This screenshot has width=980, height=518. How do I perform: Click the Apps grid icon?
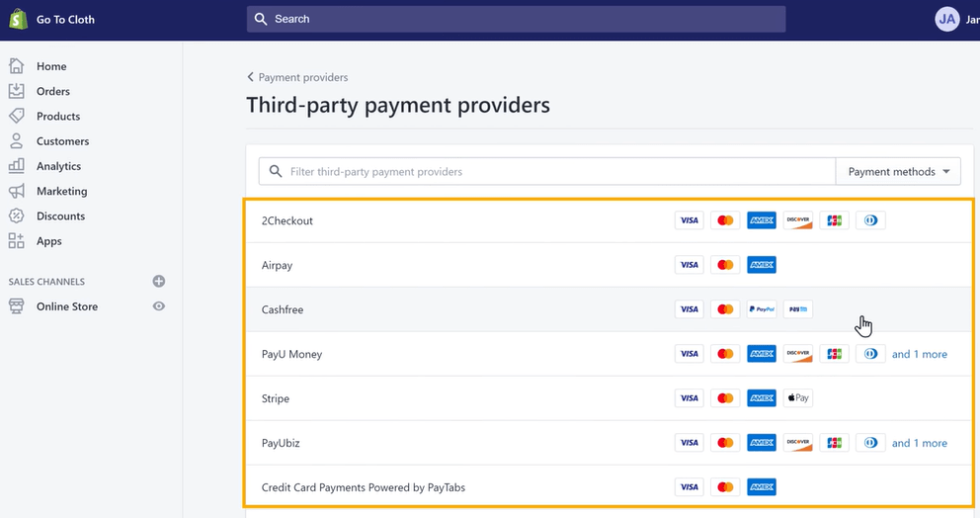pyautogui.click(x=16, y=241)
